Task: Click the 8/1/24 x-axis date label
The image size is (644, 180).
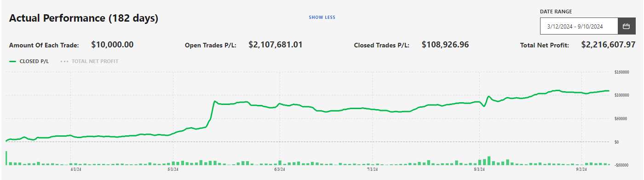Action: pos(479,169)
